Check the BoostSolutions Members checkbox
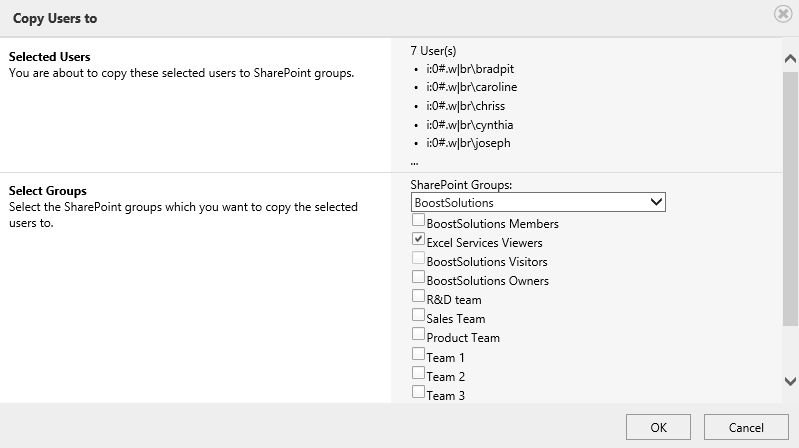799x448 pixels. coord(418,222)
